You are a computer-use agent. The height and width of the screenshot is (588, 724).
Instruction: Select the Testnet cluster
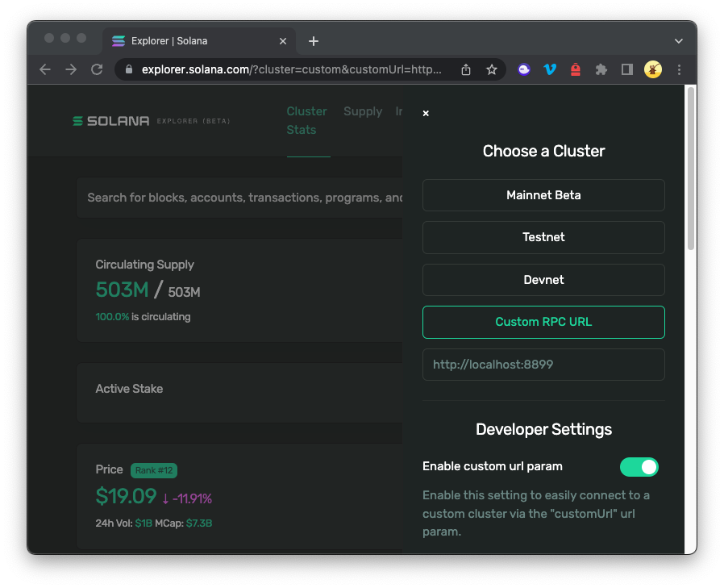[x=543, y=237]
